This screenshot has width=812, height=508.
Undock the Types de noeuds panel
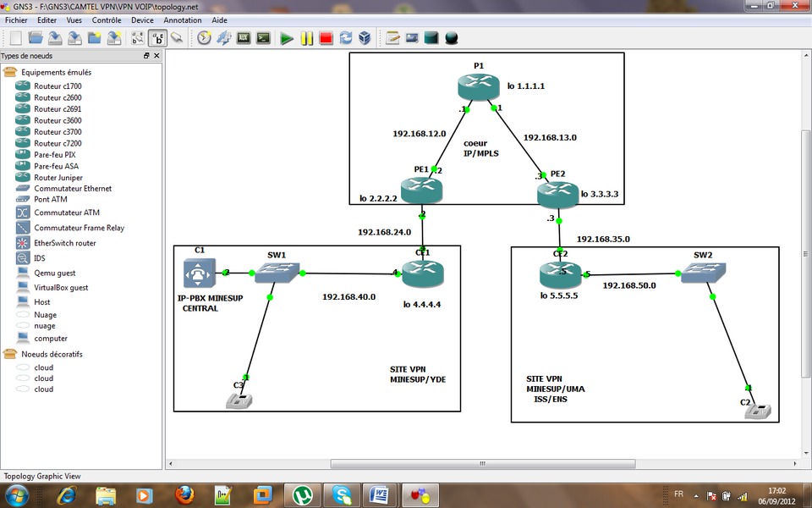tap(146, 56)
